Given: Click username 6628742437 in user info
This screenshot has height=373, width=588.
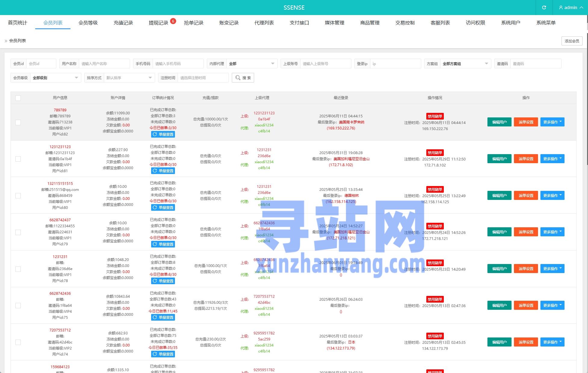Looking at the screenshot, I should pyautogui.click(x=60, y=220).
